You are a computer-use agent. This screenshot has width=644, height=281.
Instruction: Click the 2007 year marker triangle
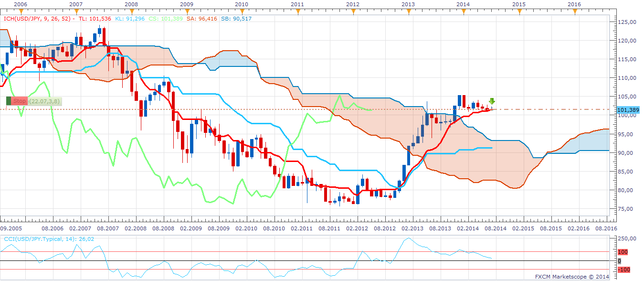[x=76, y=12]
